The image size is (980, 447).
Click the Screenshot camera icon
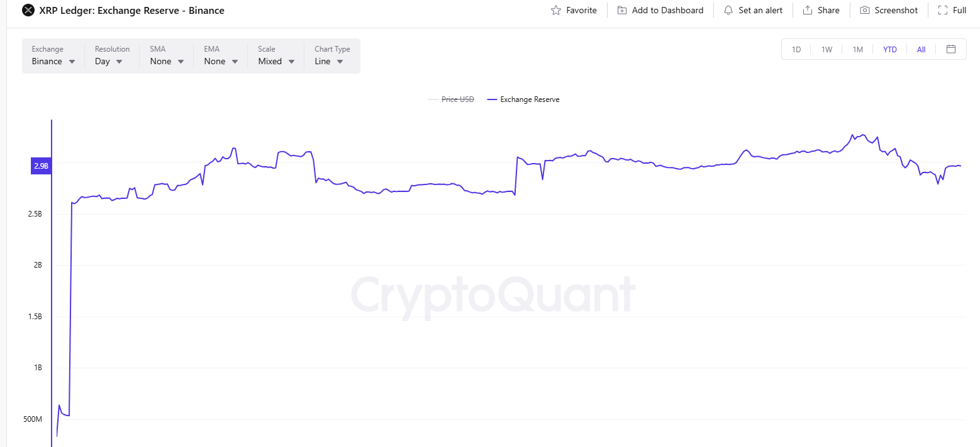click(865, 10)
